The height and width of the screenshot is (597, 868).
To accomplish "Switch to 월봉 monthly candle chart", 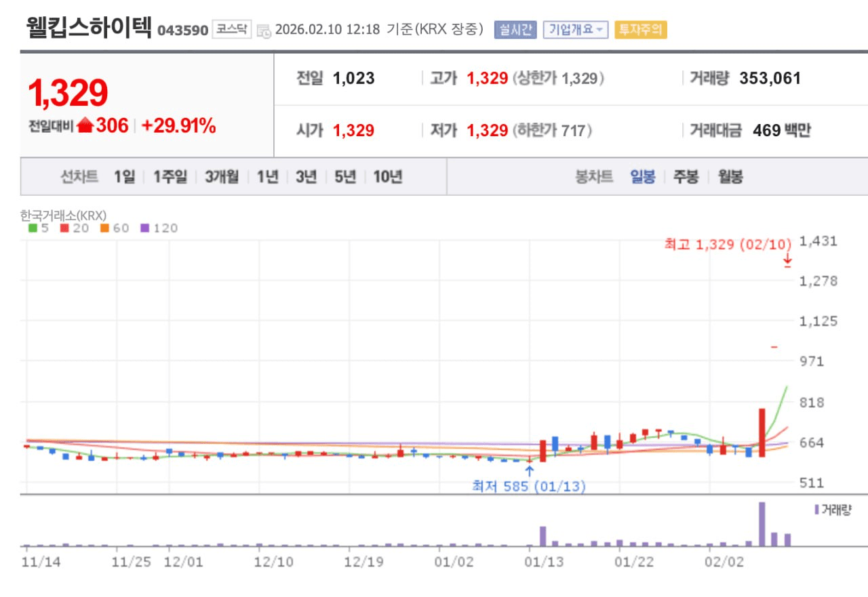I will pyautogui.click(x=730, y=177).
